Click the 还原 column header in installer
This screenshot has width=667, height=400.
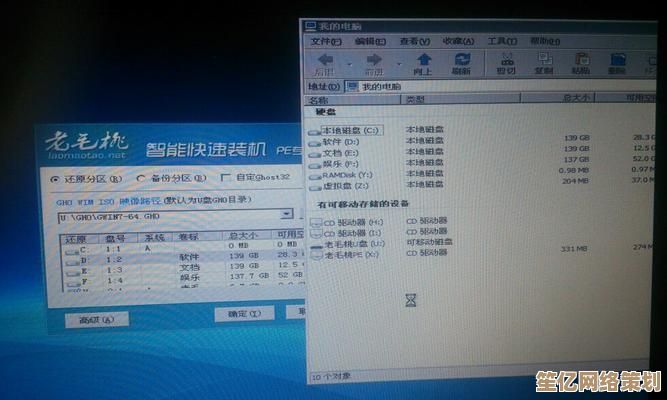click(80, 240)
